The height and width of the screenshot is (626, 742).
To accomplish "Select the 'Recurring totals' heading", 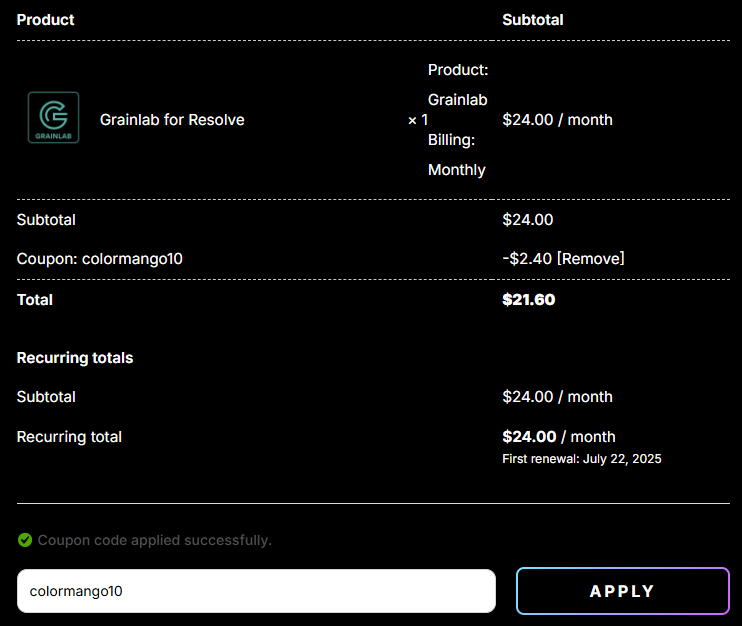I will (x=75, y=358).
